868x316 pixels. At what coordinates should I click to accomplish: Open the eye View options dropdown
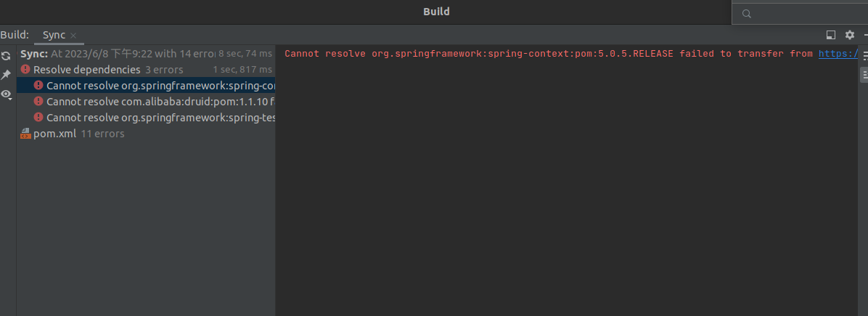pos(6,94)
